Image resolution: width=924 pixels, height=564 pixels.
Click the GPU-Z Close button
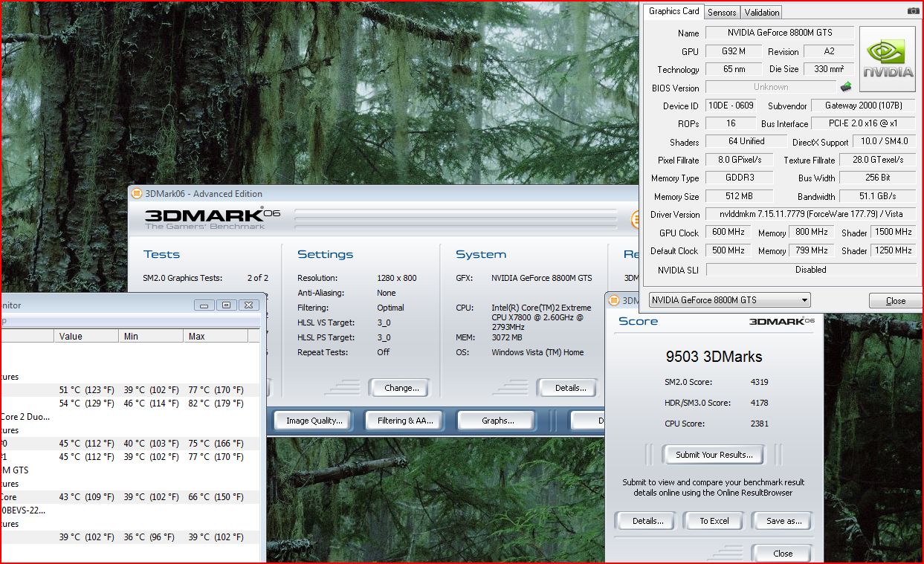pos(895,301)
